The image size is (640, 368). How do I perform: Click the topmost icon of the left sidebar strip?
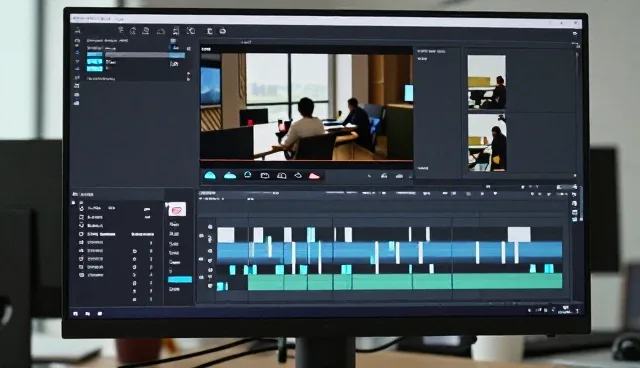(77, 31)
